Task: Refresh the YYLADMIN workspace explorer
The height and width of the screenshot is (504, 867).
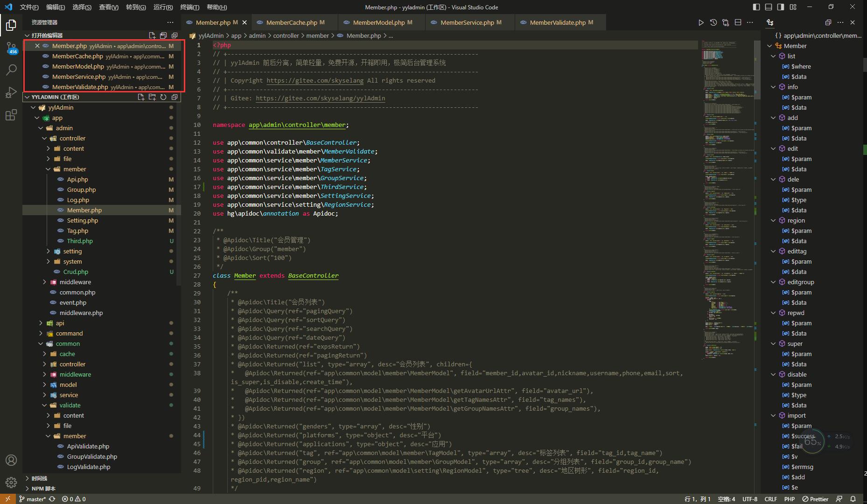Action: (163, 97)
